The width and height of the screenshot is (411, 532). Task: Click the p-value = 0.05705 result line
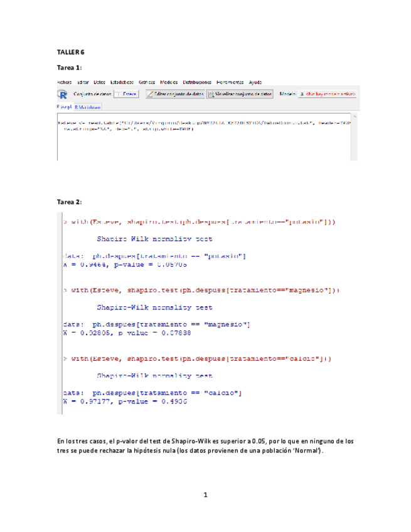pyautogui.click(x=125, y=265)
